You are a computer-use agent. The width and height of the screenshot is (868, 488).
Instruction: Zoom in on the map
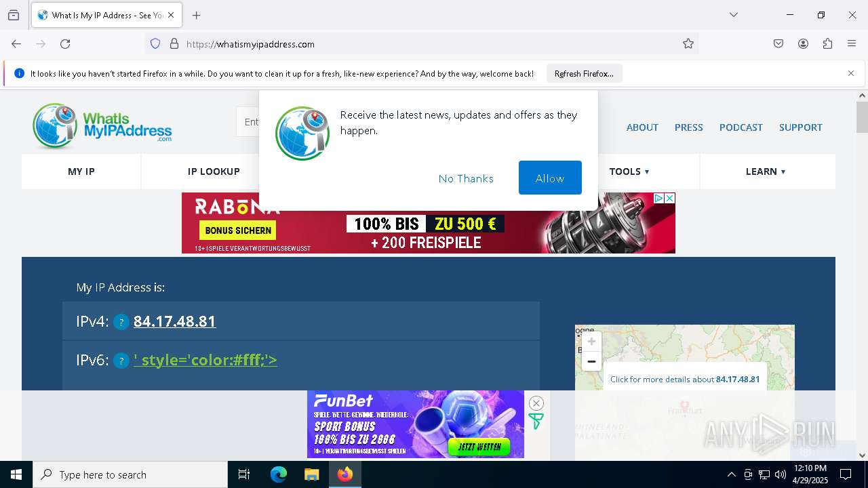pos(591,342)
